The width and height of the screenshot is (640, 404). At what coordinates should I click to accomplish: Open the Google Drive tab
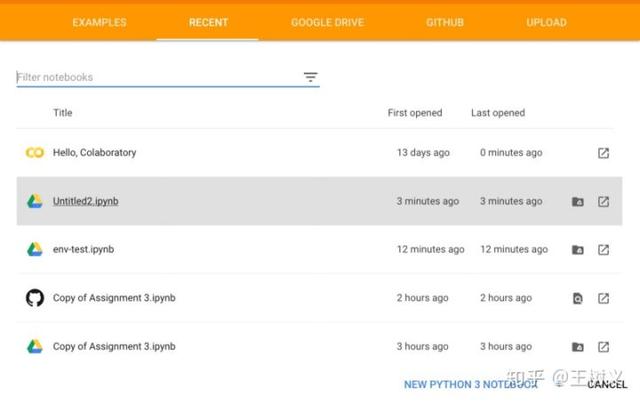click(327, 22)
